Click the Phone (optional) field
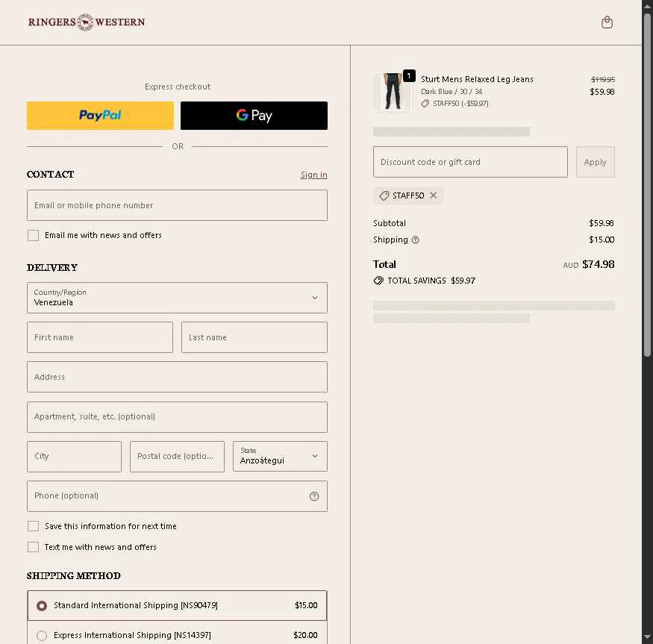The image size is (653, 644). pyautogui.click(x=177, y=496)
